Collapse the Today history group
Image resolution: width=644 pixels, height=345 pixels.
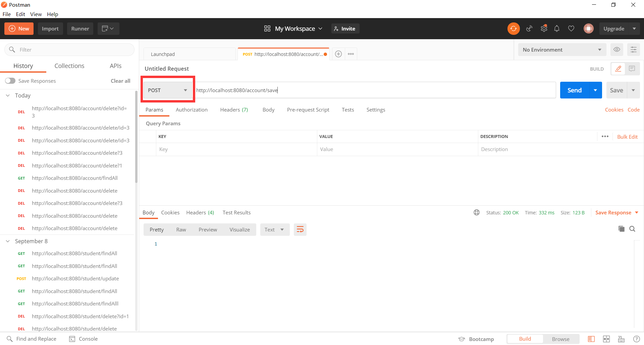pos(8,95)
